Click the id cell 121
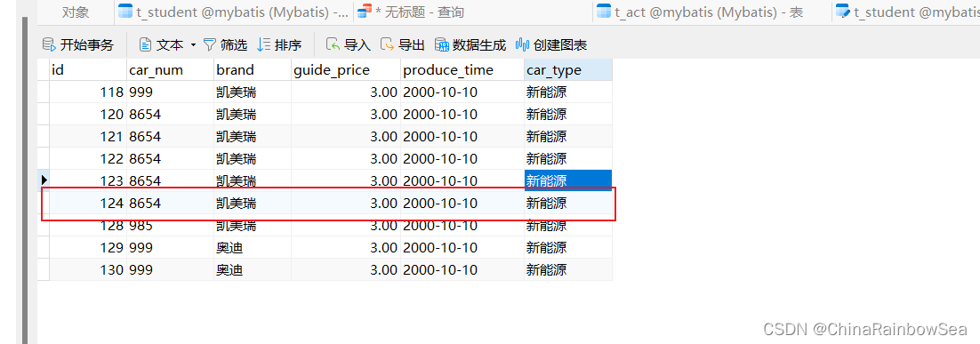This screenshot has height=344, width=980. click(87, 136)
